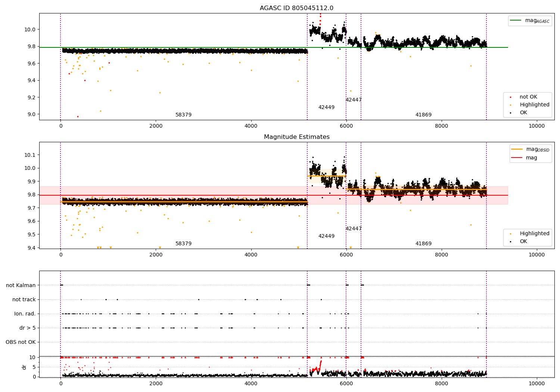Click the 'not Kalman' axis label
This screenshot has width=560, height=392.
click(x=21, y=286)
